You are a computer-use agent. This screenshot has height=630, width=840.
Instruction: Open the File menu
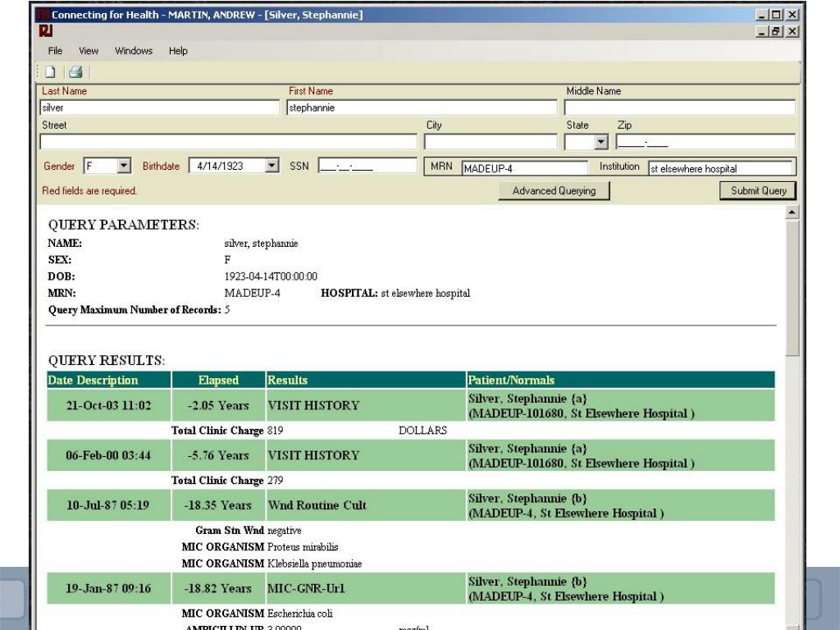tap(55, 51)
